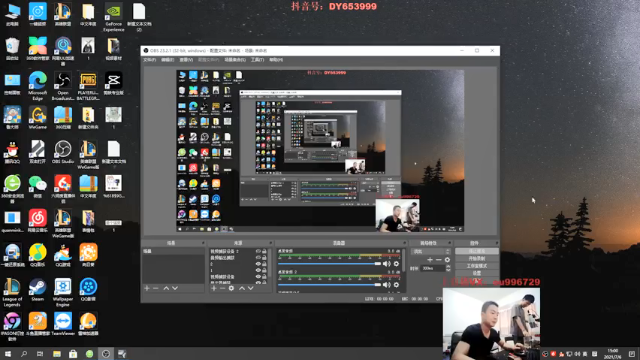Select the Wallpaper Engine desktop icon

[x=63, y=292]
